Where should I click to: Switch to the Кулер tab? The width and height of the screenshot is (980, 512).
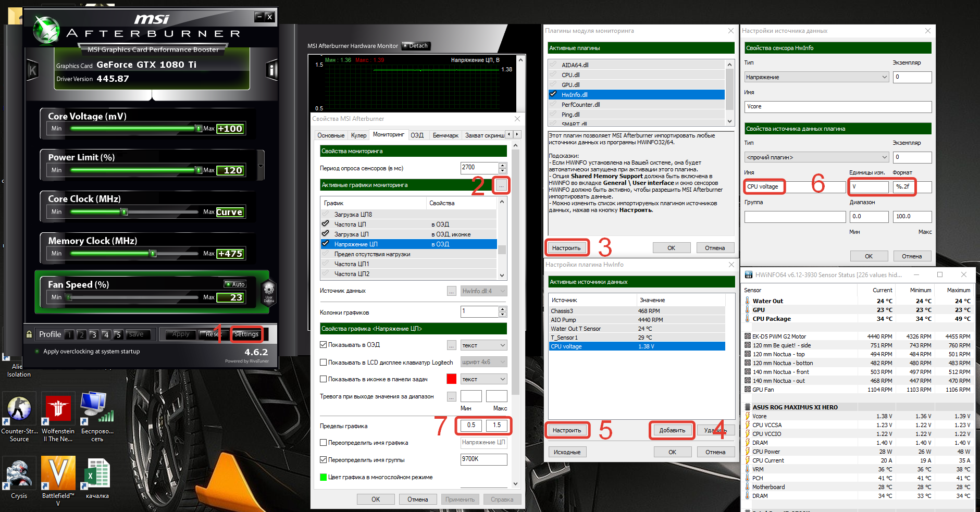[358, 135]
